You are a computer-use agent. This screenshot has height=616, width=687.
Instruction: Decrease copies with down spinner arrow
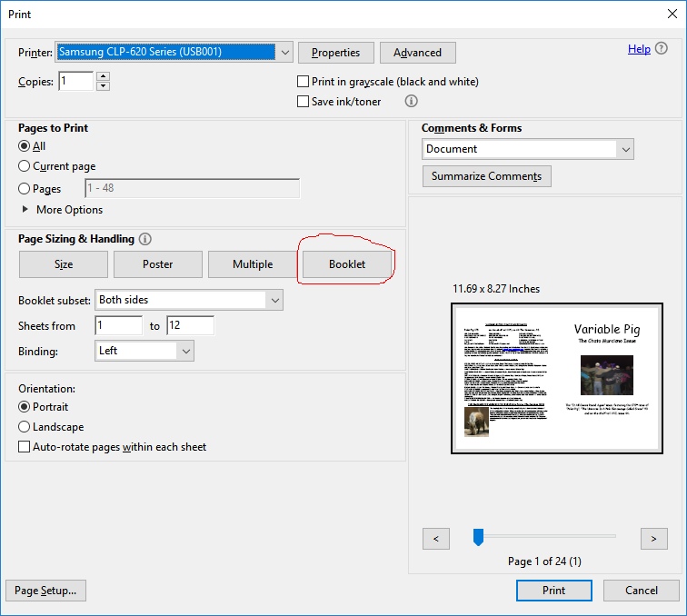point(103,86)
